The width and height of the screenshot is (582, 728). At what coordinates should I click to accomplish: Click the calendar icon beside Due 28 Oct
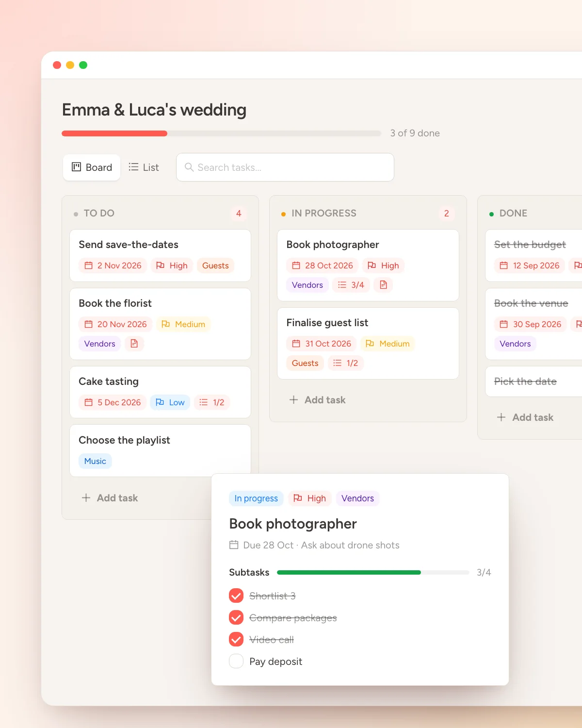click(234, 545)
